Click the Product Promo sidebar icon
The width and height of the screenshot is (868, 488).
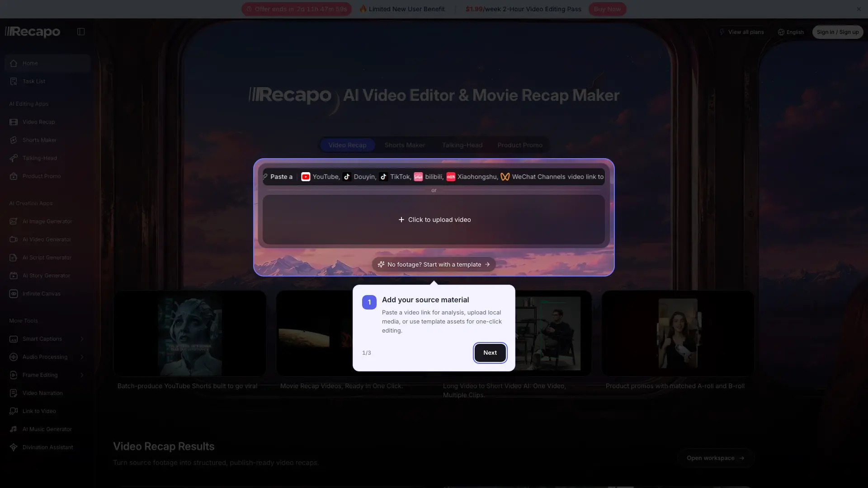pyautogui.click(x=14, y=176)
